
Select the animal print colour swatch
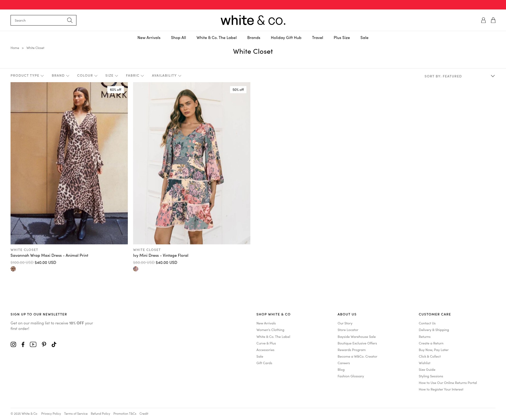click(x=13, y=269)
